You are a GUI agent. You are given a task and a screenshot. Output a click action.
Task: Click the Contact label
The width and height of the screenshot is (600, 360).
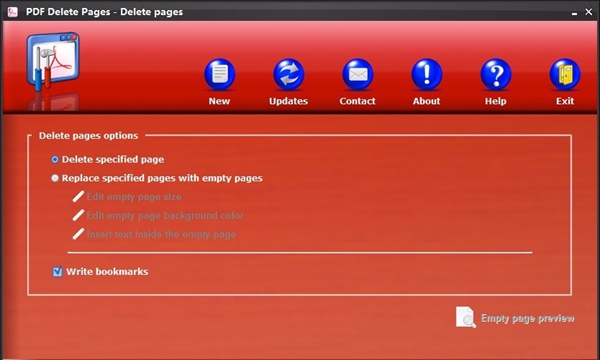(x=357, y=101)
